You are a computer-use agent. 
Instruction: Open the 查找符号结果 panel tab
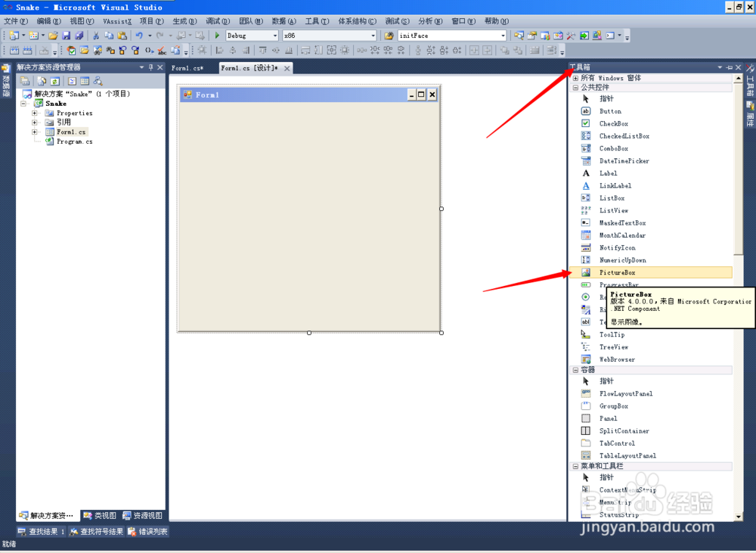point(97,531)
